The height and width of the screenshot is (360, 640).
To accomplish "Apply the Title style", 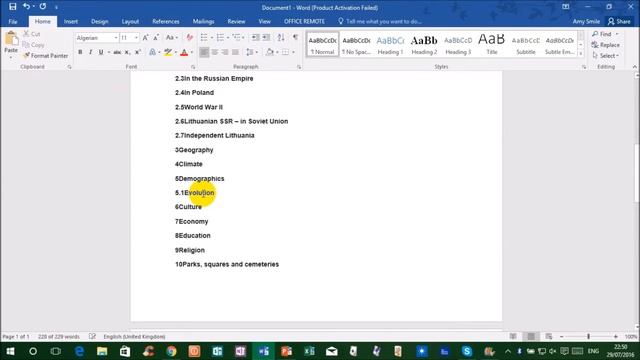I will click(492, 44).
